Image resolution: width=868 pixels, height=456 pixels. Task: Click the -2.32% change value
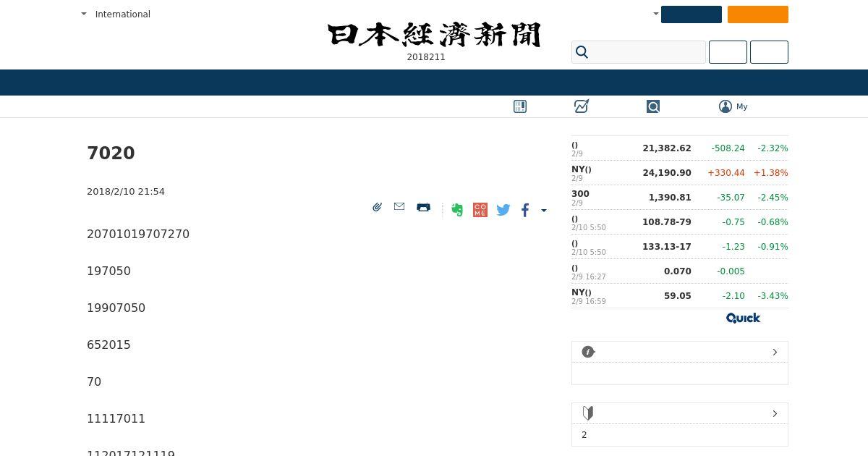coord(773,148)
